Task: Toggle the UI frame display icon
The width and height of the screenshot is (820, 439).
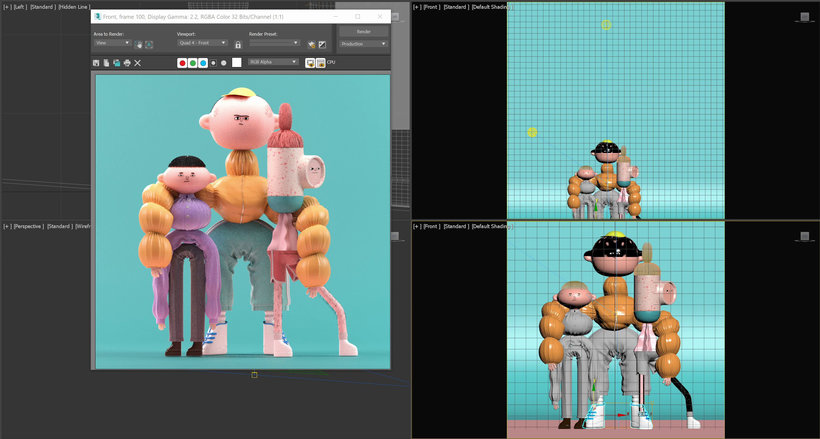Action: [x=321, y=62]
